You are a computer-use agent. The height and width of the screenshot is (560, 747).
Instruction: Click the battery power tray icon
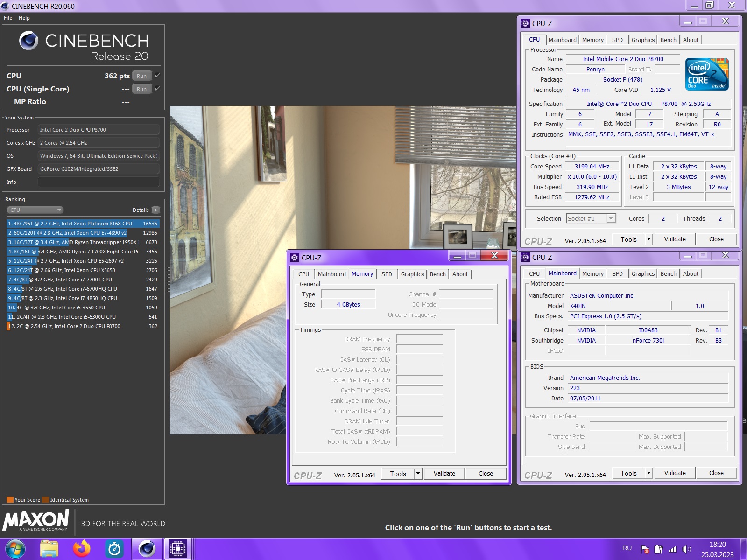[x=659, y=549]
